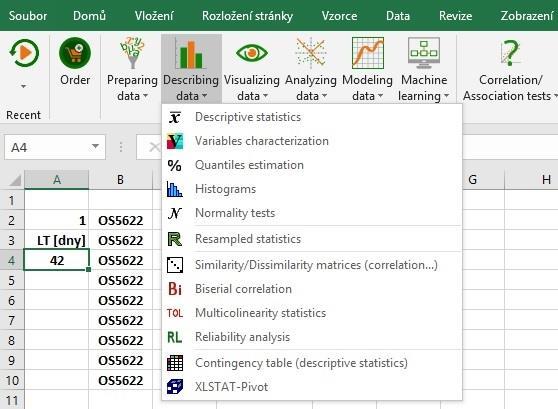Viewport: 558px width, 409px height.
Task: Open the Zobrazení tab
Action: 527,16
